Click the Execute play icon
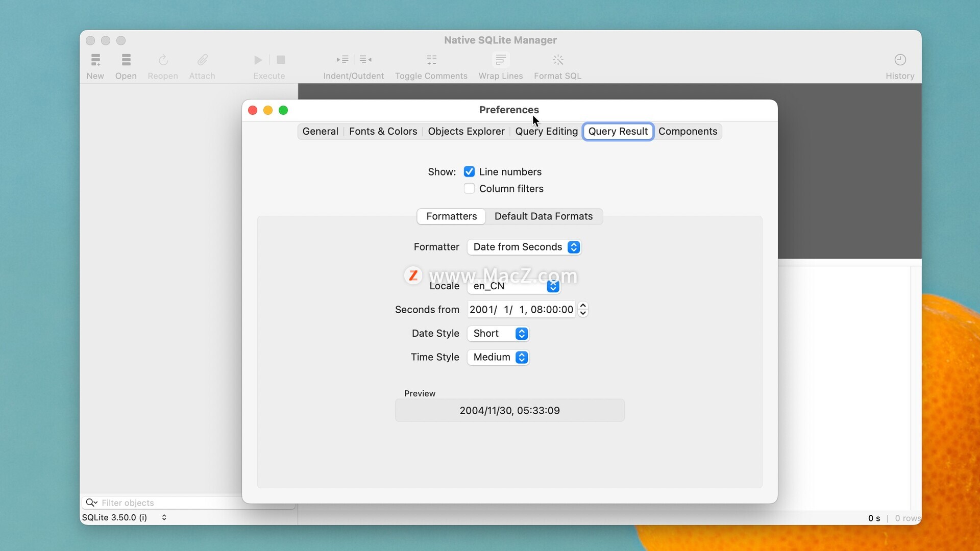 (258, 60)
